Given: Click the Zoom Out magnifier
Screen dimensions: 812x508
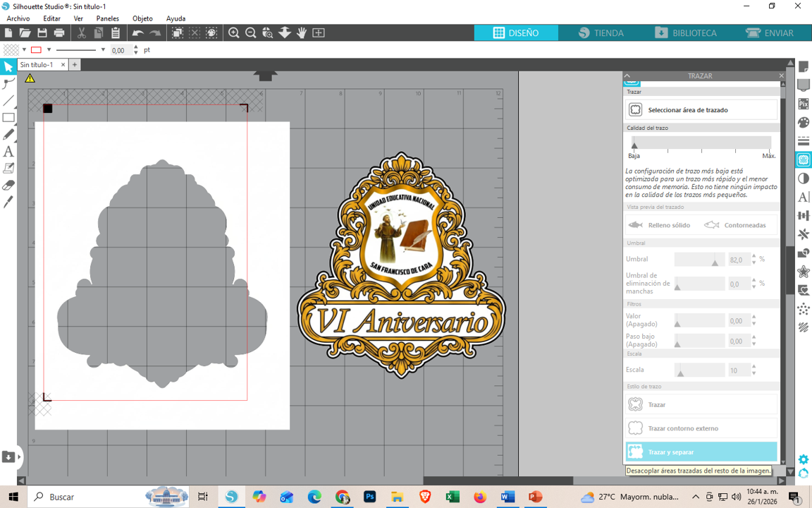Looking at the screenshot, I should pyautogui.click(x=251, y=32).
